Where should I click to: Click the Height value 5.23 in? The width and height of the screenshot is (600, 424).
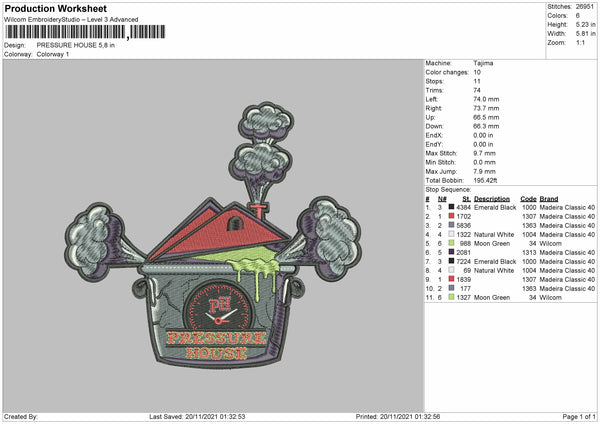pos(585,24)
